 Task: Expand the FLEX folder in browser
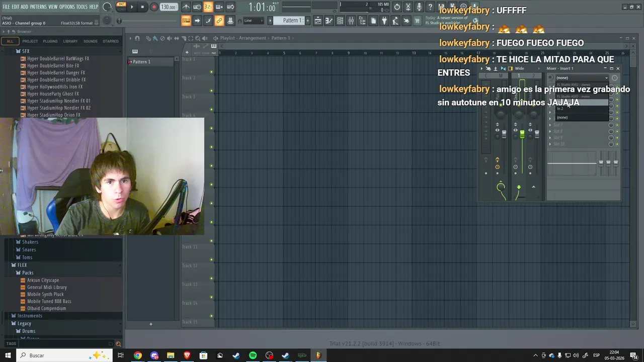[x=19, y=265]
